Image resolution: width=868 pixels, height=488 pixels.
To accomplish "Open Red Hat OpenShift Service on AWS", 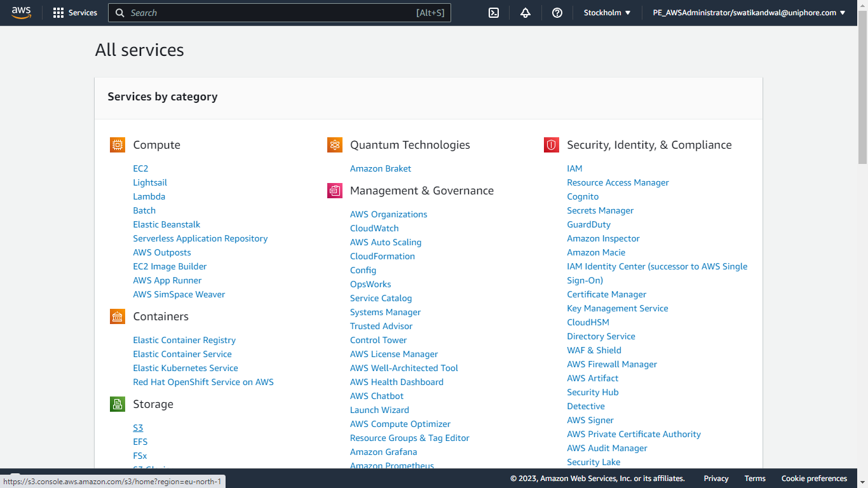I will [x=203, y=382].
